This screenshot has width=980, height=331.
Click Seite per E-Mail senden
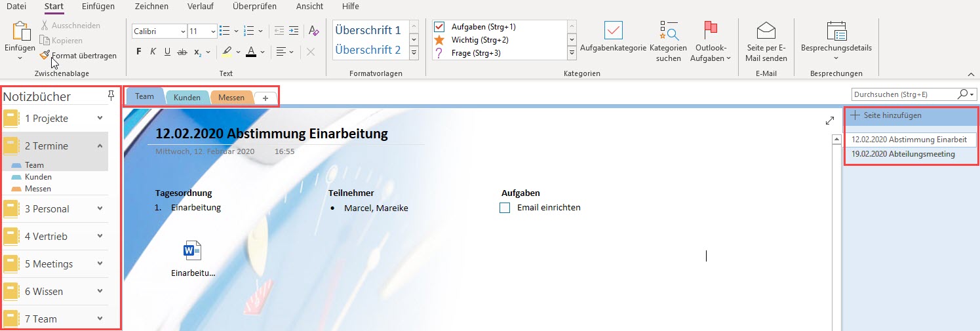click(766, 42)
